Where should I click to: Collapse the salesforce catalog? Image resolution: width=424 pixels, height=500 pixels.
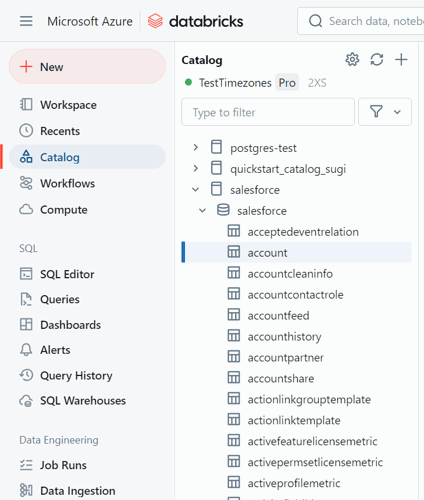pyautogui.click(x=196, y=190)
